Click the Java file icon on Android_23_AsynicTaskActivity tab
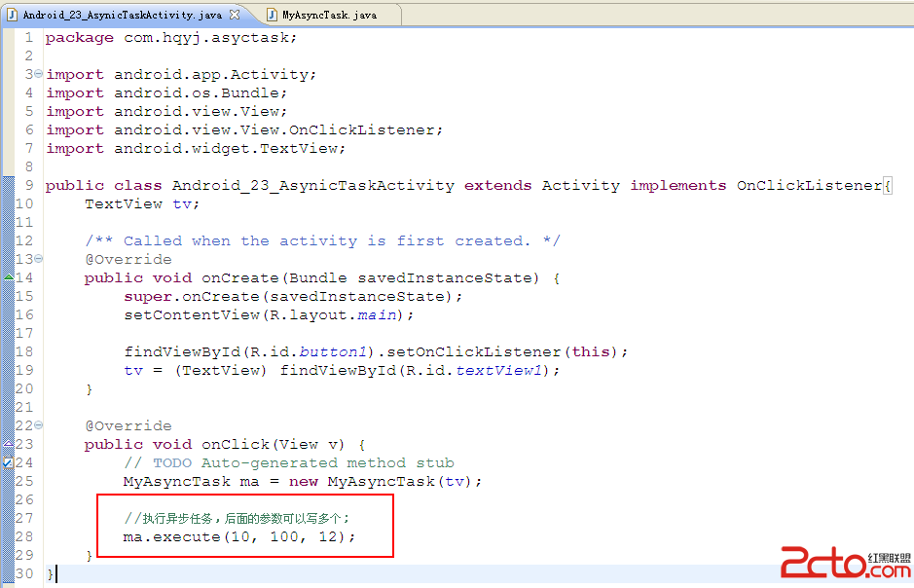Viewport: 914px width, 588px height. [x=12, y=15]
